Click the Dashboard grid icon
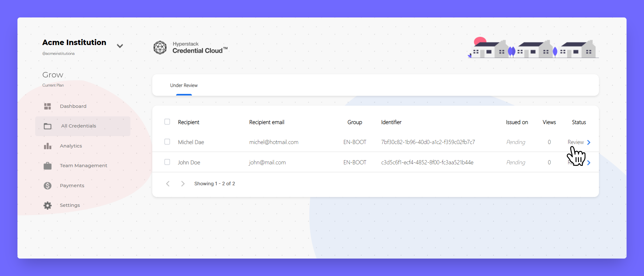The width and height of the screenshot is (644, 276). (48, 106)
